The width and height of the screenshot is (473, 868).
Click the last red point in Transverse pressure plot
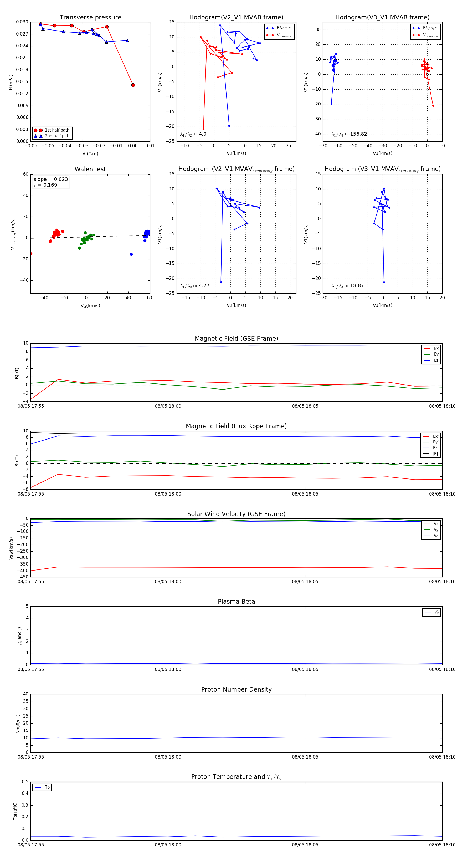[133, 85]
